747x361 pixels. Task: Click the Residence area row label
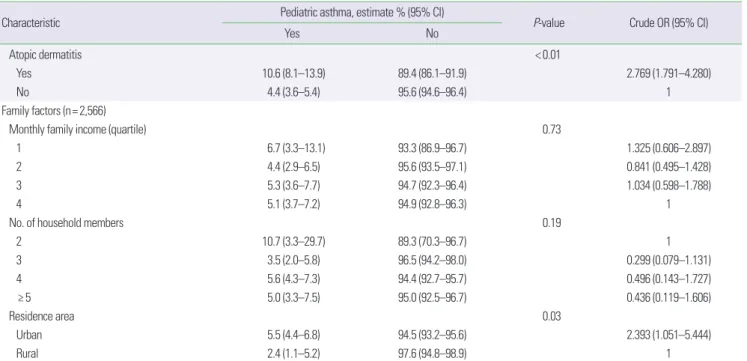coord(42,316)
